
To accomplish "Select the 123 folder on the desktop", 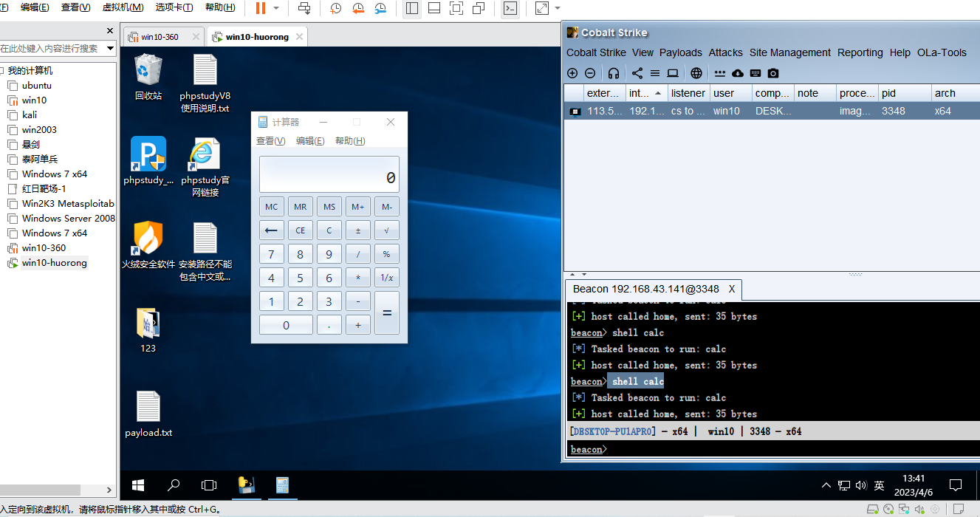I will (x=148, y=329).
